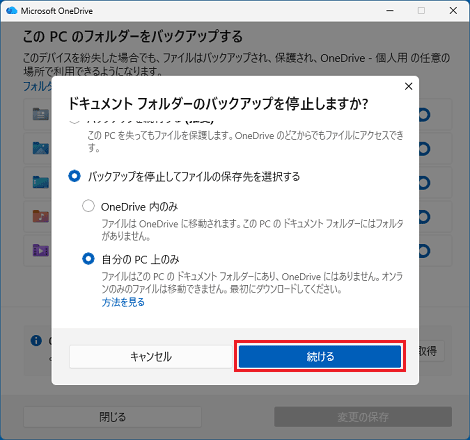Click the Music folder icon in list

pos(41,216)
